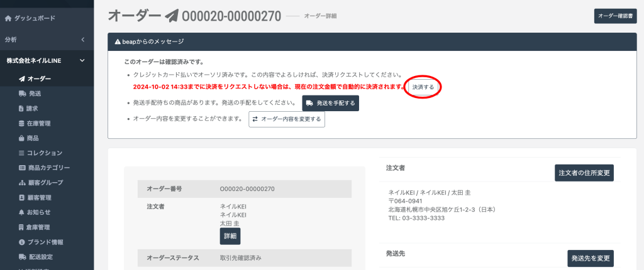644x270 pixels.
Task: Click the 詳細 button under 注文者
Action: [x=230, y=236]
